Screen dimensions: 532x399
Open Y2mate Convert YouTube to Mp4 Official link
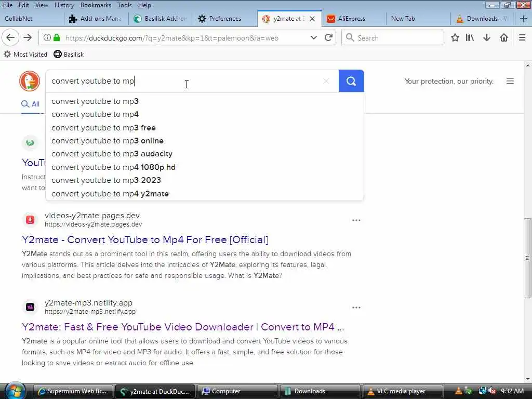coord(145,240)
